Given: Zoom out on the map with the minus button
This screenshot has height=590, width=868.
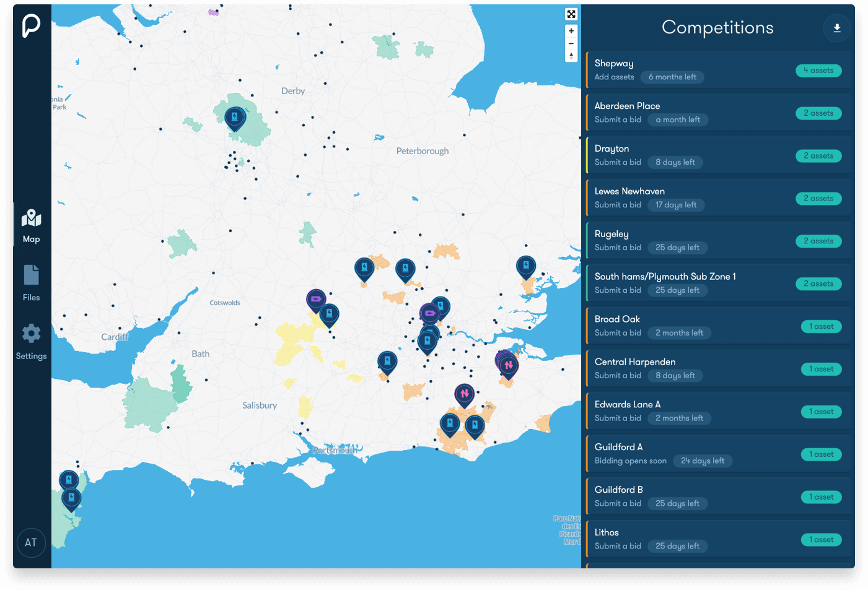Looking at the screenshot, I should (571, 43).
